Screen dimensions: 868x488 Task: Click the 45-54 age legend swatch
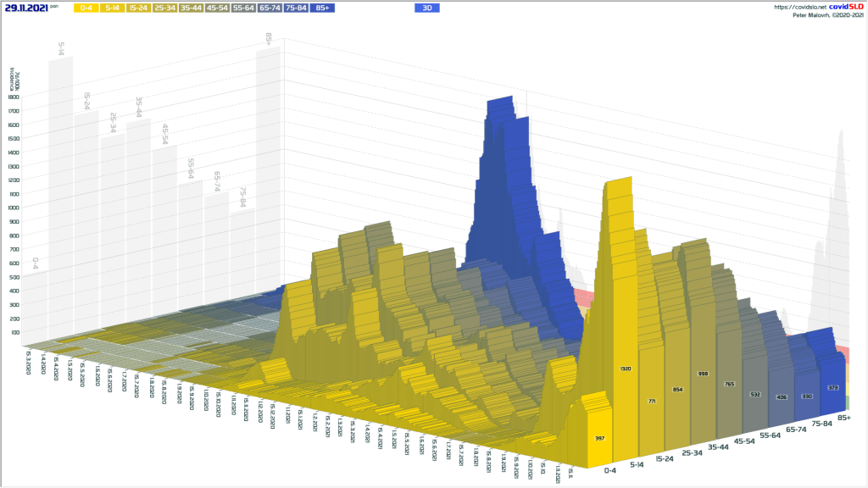pos(217,8)
